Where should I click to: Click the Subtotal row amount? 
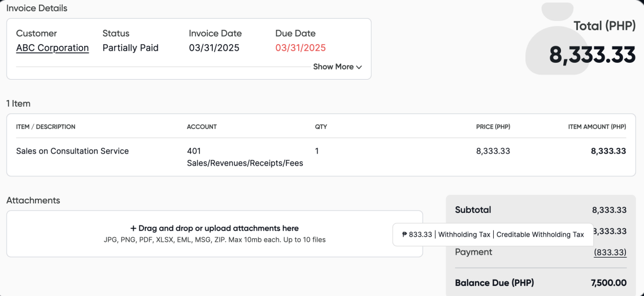point(609,210)
